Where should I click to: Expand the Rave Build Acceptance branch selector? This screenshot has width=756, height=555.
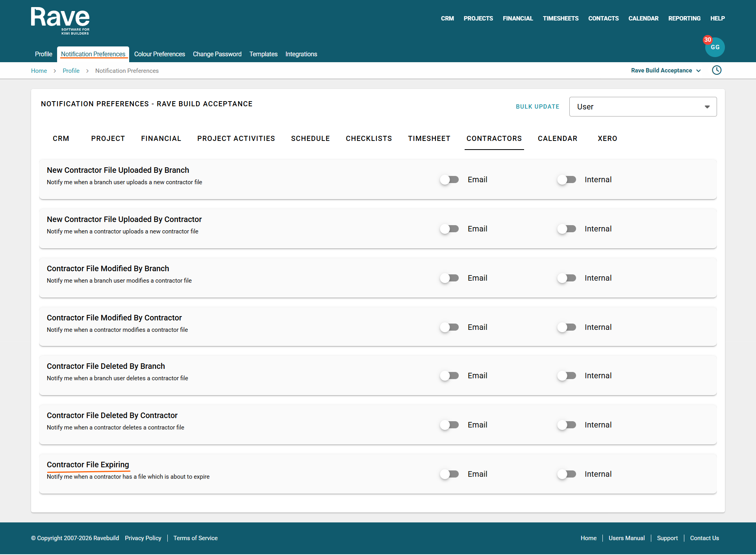click(665, 70)
